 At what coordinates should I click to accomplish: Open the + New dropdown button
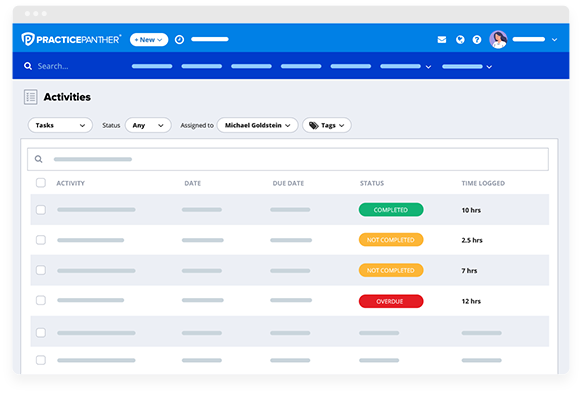(x=149, y=39)
